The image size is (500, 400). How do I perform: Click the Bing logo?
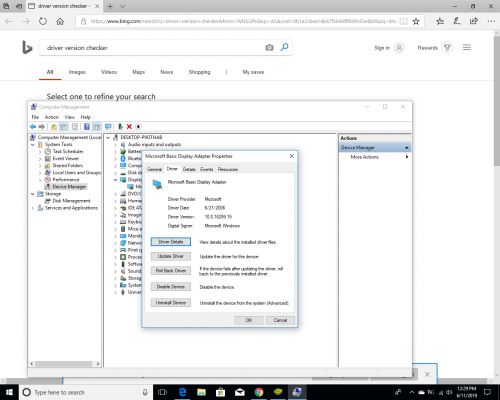pos(27,47)
